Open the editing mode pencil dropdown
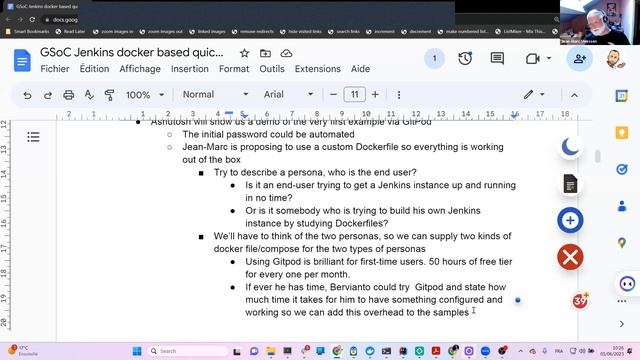The height and width of the screenshot is (360, 640). [534, 95]
